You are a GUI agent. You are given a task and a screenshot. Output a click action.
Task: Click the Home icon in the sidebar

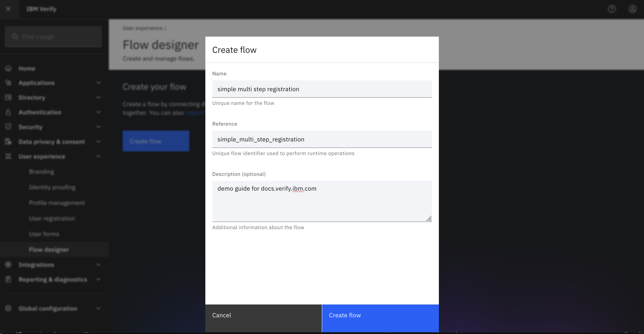8,68
